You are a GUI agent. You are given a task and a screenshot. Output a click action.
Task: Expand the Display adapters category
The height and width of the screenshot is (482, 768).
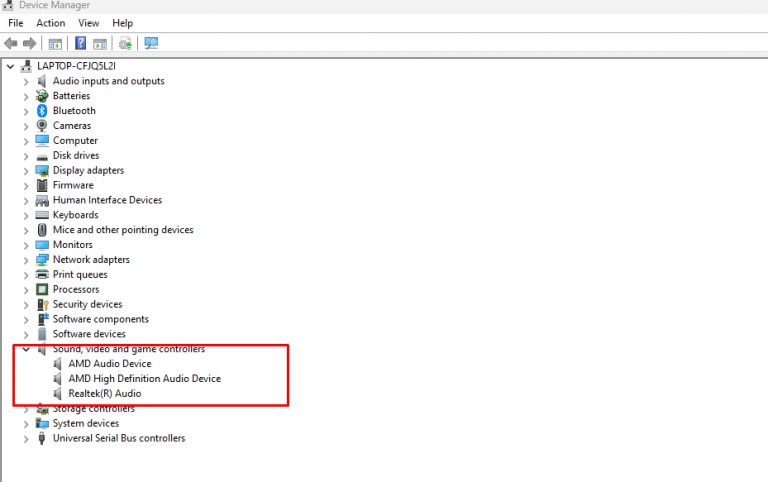click(26, 170)
